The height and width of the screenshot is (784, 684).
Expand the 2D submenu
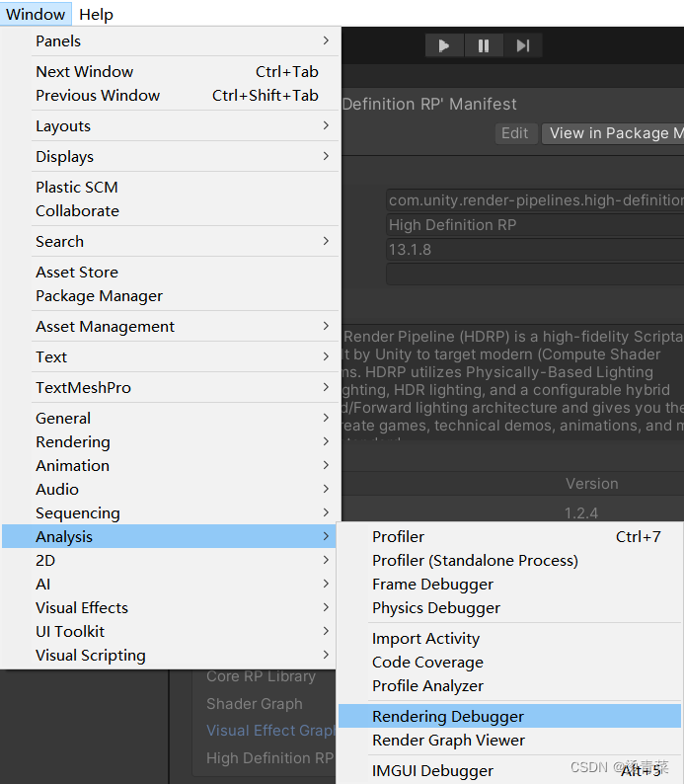point(171,561)
